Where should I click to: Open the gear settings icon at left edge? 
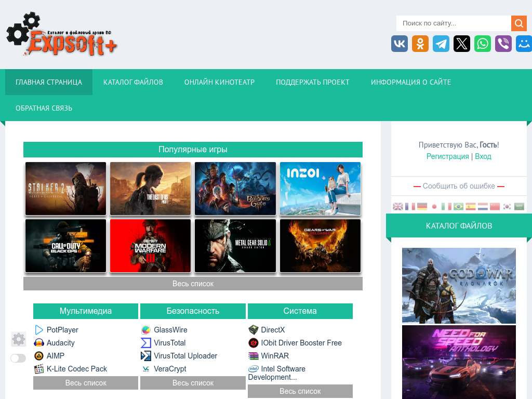tap(18, 339)
